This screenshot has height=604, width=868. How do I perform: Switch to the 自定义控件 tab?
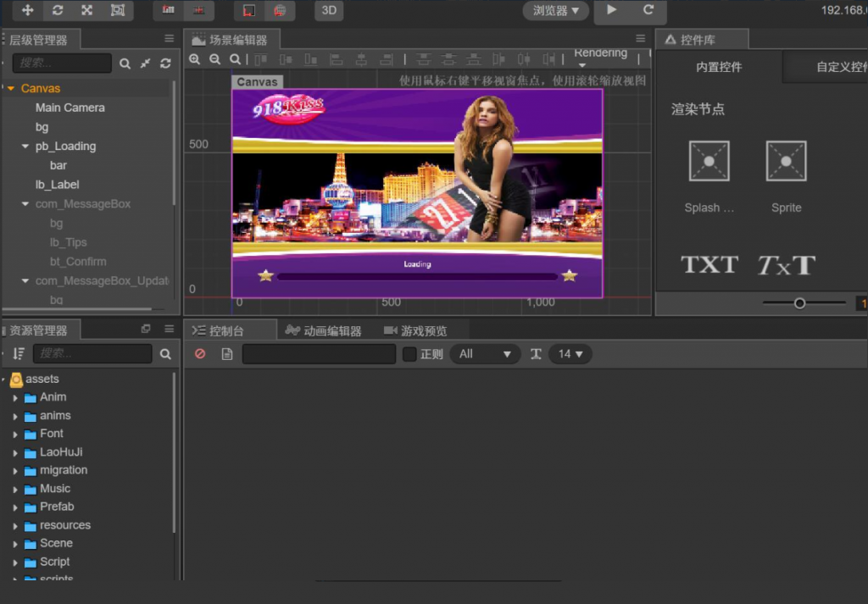[x=839, y=67]
